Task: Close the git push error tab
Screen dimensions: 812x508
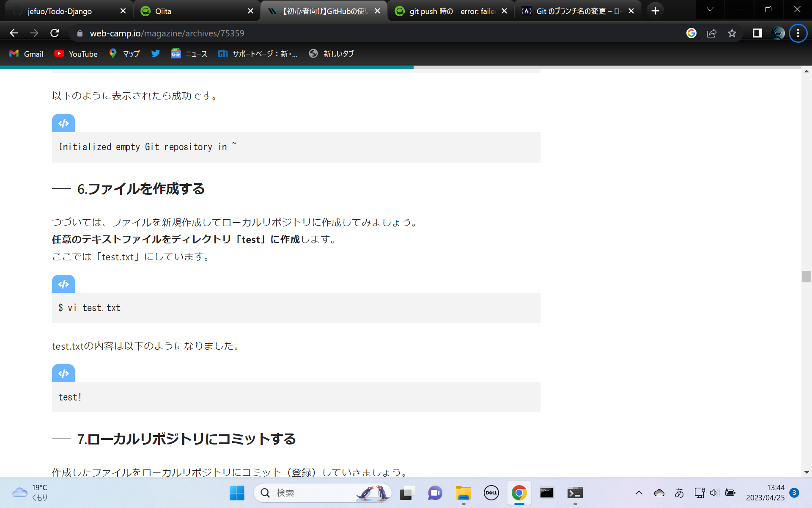Action: coord(505,11)
